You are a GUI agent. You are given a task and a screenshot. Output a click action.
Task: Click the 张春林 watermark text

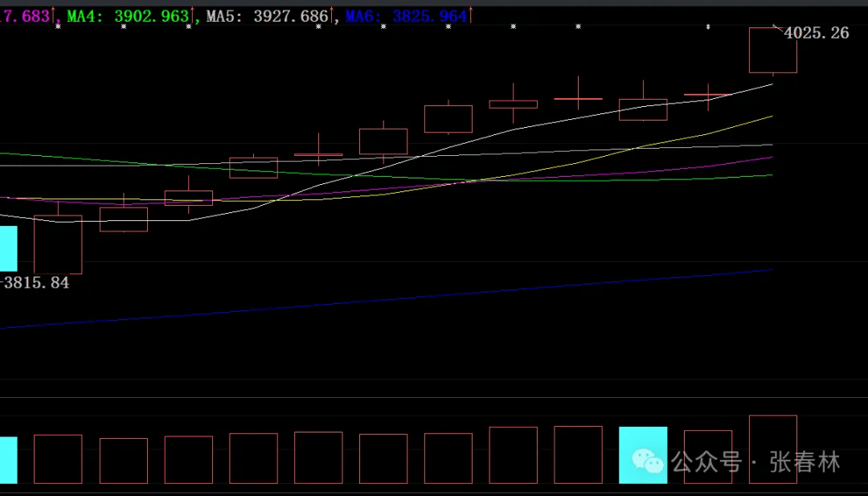[805, 462]
